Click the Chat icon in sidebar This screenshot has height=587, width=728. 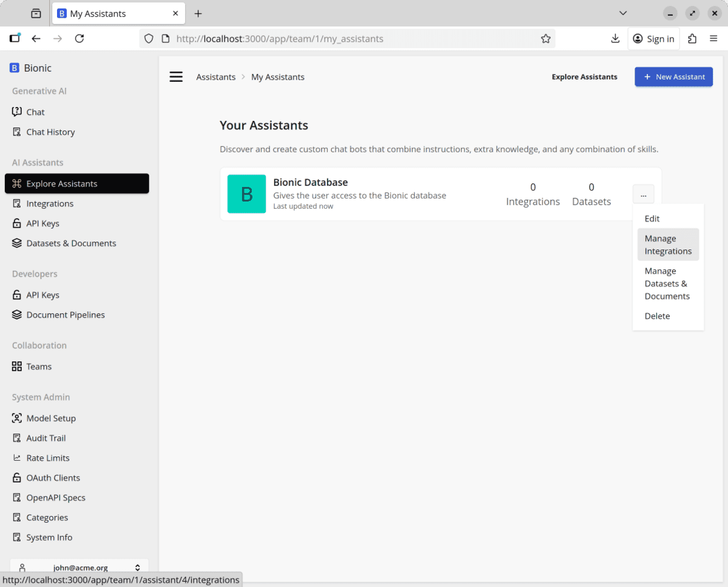pos(17,112)
